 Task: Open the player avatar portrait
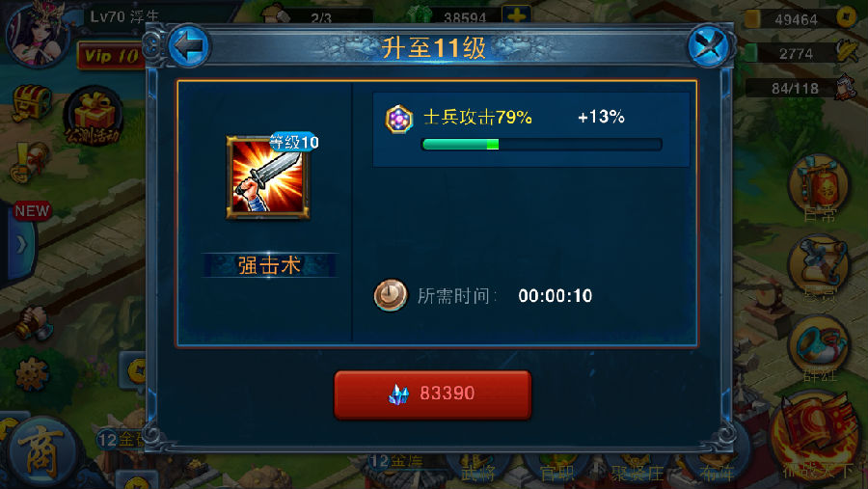(x=37, y=33)
